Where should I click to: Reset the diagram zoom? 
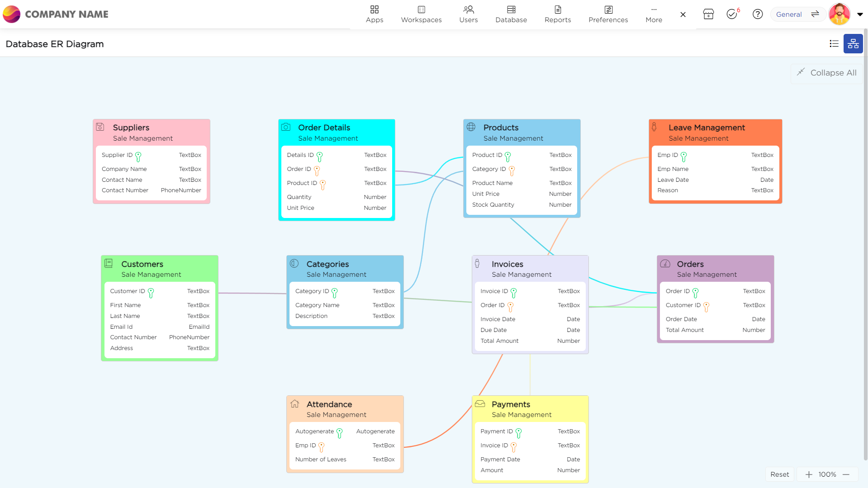pyautogui.click(x=779, y=474)
